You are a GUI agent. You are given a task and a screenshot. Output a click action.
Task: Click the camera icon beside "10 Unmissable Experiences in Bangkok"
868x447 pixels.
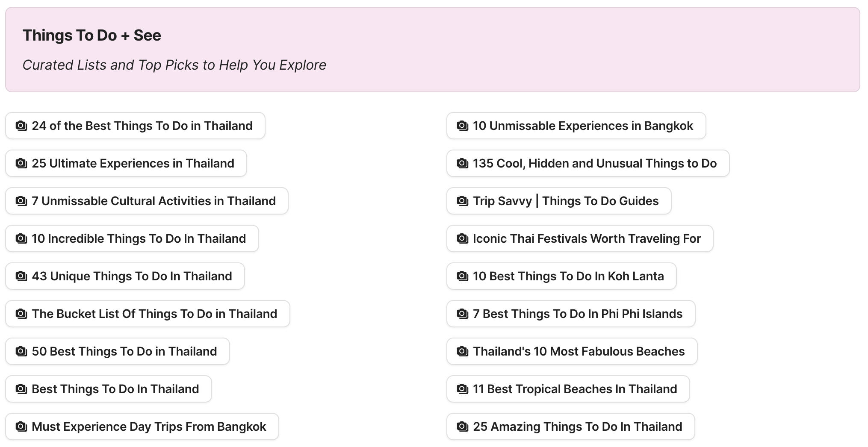(x=462, y=126)
